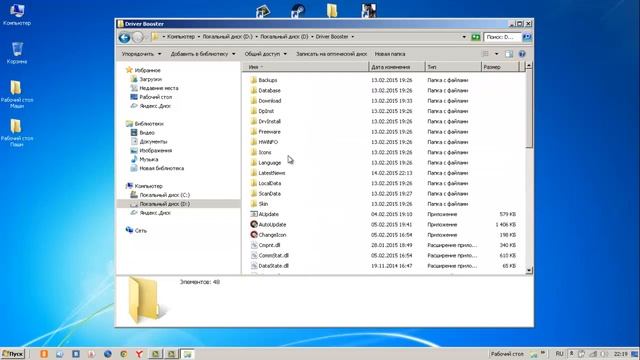This screenshot has width=640, height=360.
Task: Open the Backups folder
Action: pos(268,80)
